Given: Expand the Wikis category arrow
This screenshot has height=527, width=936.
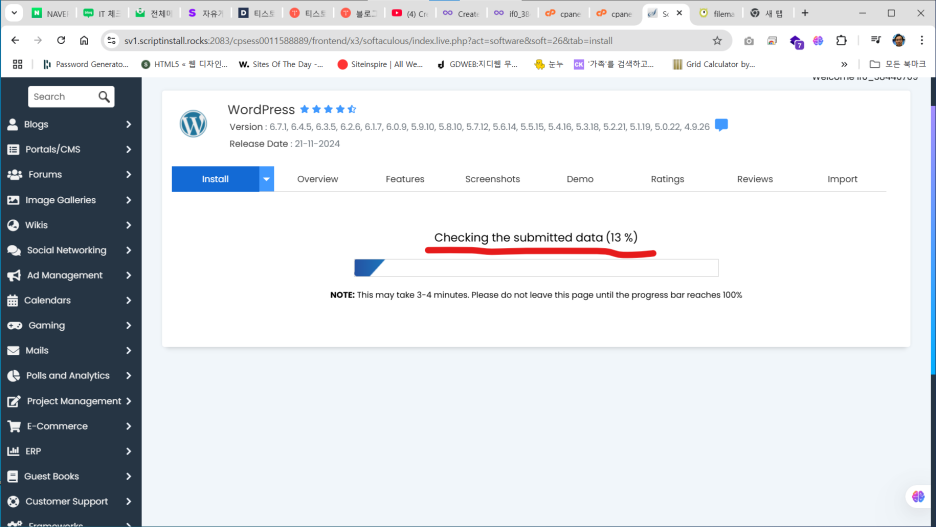Looking at the screenshot, I should pyautogui.click(x=128, y=225).
